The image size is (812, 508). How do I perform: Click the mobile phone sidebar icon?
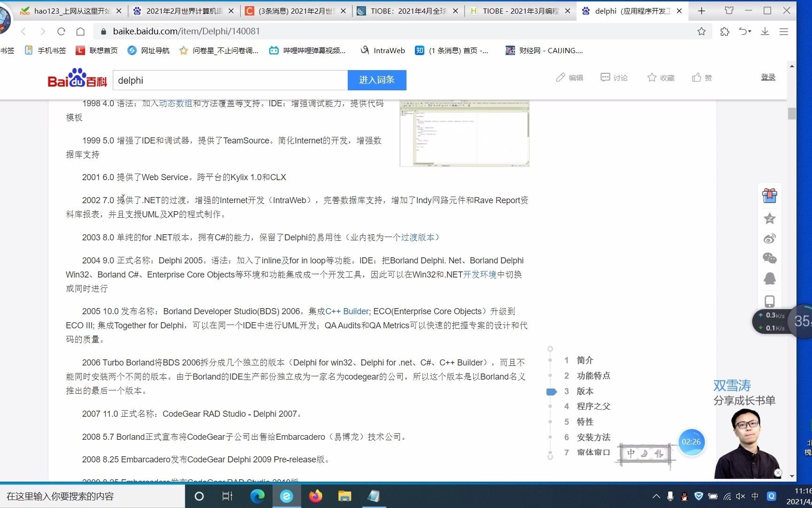click(770, 301)
